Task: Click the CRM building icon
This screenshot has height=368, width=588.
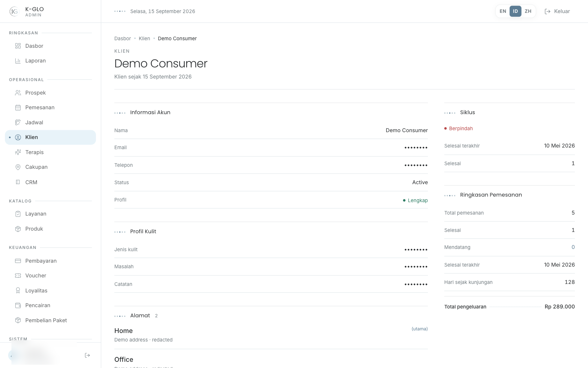Action: [x=18, y=182]
